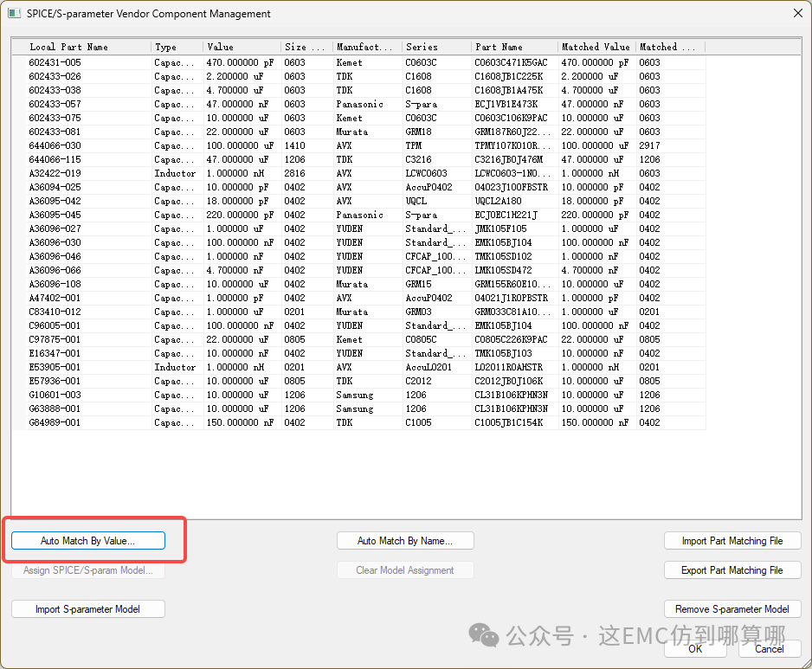Image resolution: width=812 pixels, height=669 pixels.
Task: Select row 602433-075
Action: (359, 118)
